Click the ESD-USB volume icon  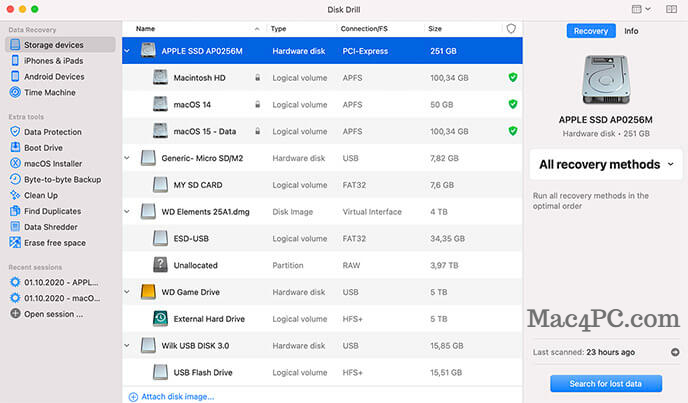click(160, 238)
